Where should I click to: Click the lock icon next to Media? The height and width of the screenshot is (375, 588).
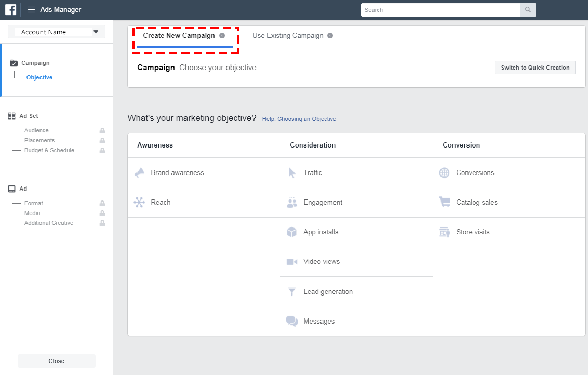(x=102, y=213)
